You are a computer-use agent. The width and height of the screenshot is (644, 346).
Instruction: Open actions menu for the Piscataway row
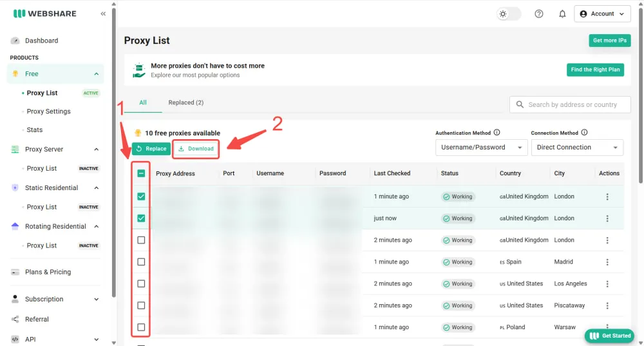pos(607,305)
